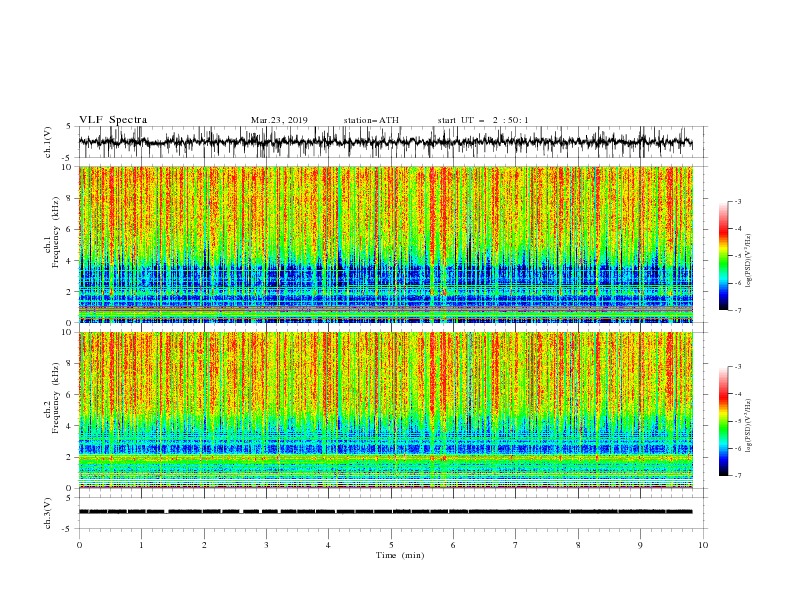Click the "2" frequency tick of ch.1 spectrogram
792x612 pixels.
click(x=70, y=291)
